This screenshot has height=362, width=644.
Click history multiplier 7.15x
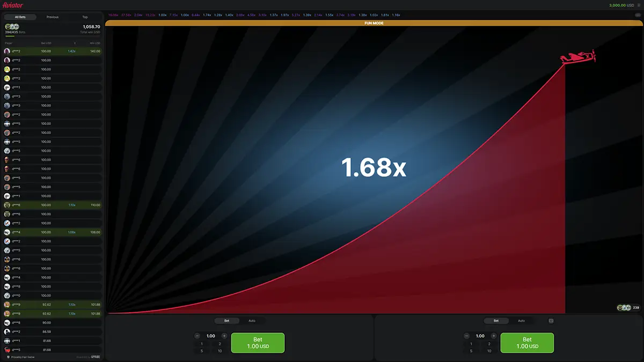pos(173,15)
